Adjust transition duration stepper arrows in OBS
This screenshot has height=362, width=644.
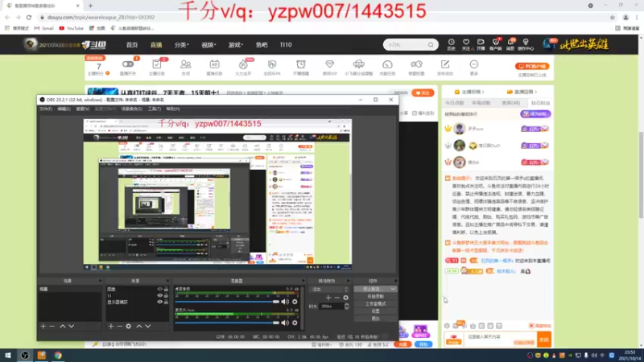click(347, 306)
